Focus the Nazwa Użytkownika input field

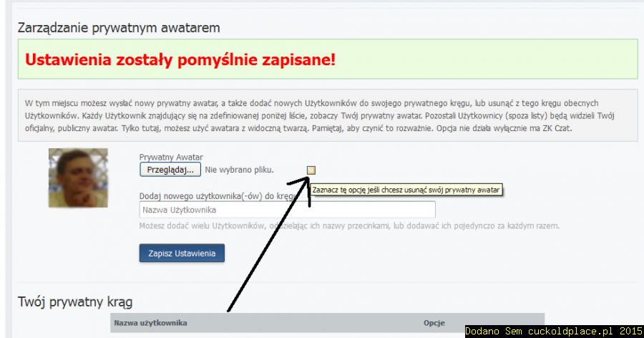[x=286, y=210]
